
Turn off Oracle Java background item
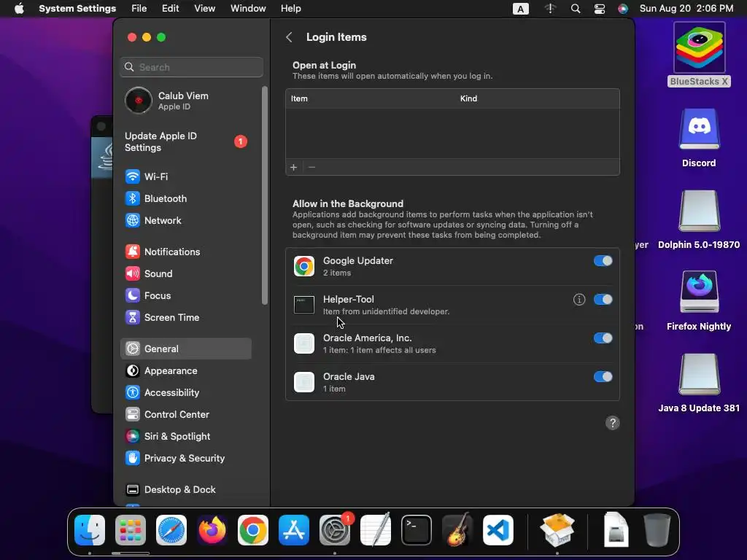603,377
